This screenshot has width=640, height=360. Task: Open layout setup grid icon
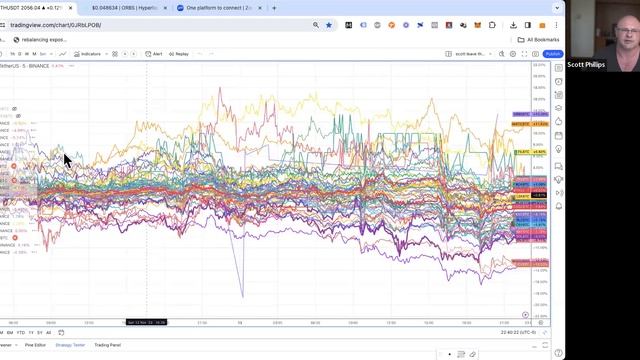[448, 54]
